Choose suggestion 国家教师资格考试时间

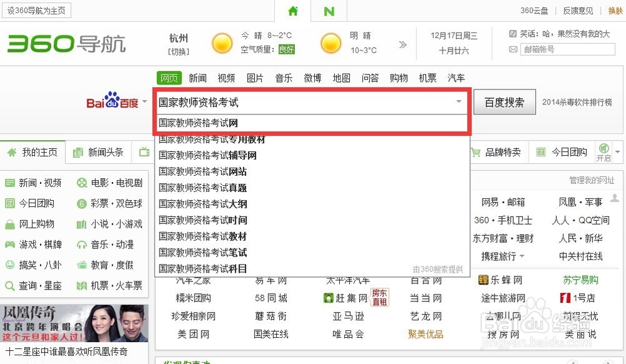point(311,220)
